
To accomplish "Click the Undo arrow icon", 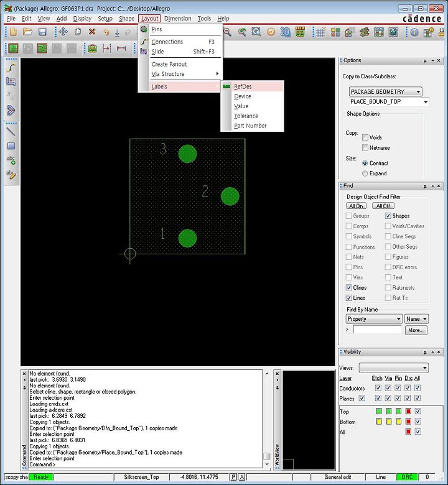I will tap(106, 32).
